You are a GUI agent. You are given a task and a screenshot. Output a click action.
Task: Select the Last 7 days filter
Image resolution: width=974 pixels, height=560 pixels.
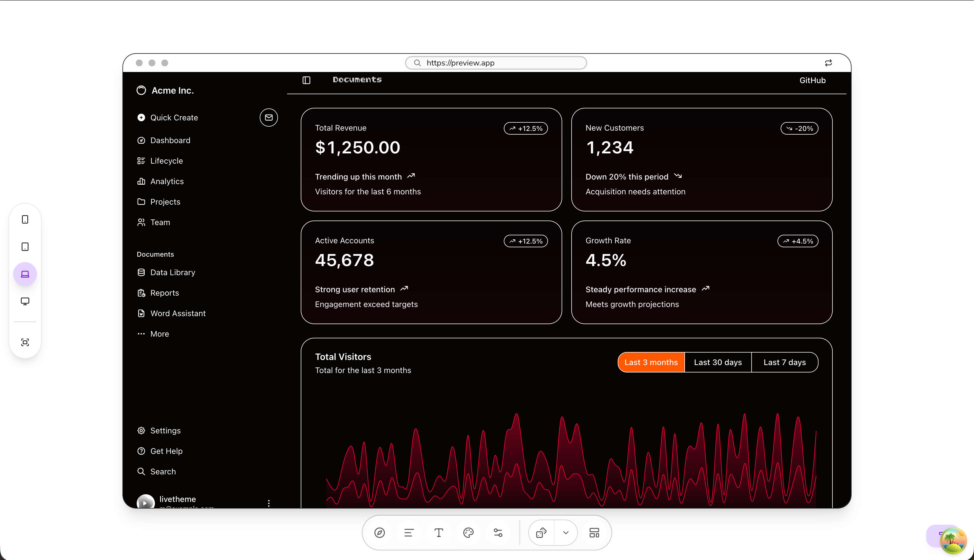(785, 362)
